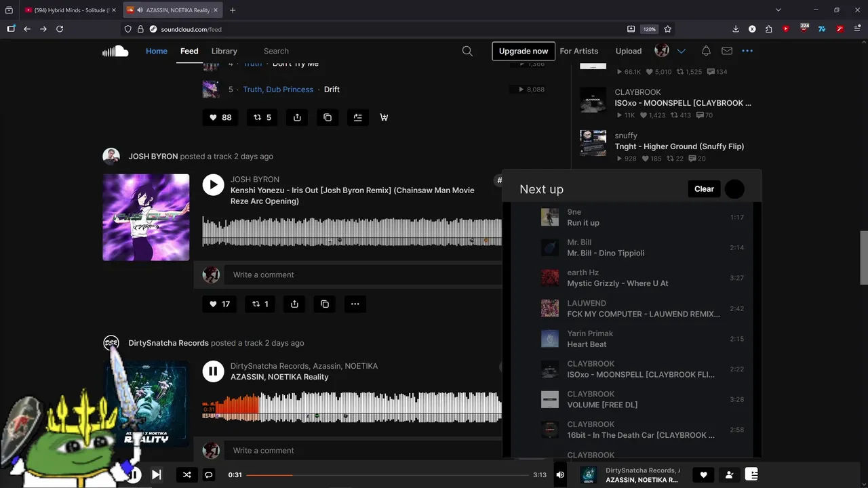
Task: Open DirtySnatcha Records profile link
Action: coord(168,343)
